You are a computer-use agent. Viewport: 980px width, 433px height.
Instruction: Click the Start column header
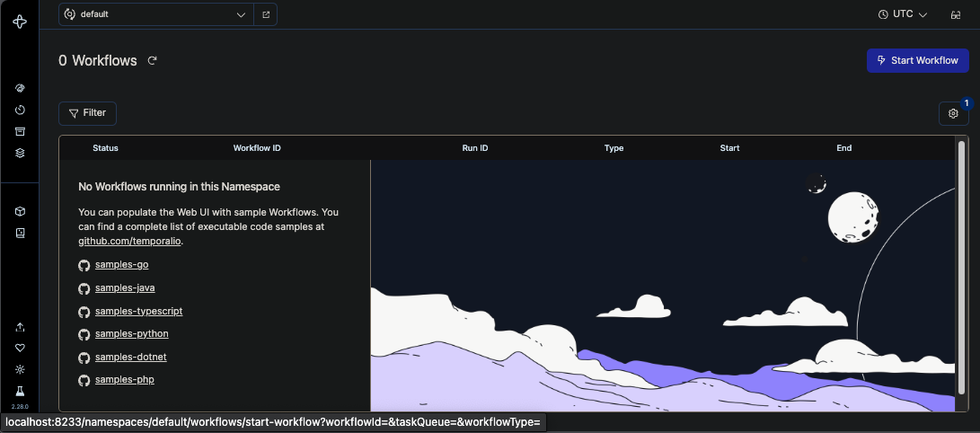[x=729, y=148]
